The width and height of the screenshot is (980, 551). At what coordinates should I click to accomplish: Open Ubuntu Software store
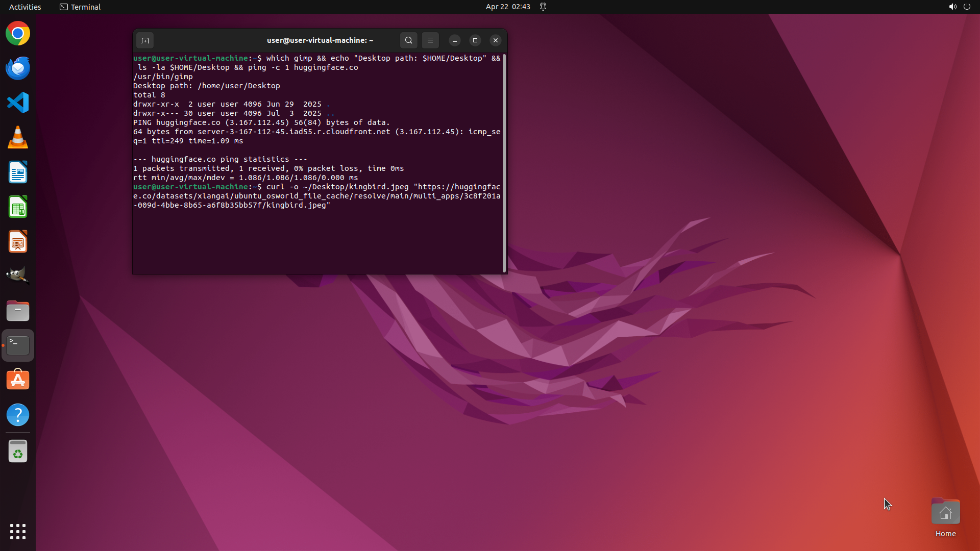pyautogui.click(x=18, y=380)
